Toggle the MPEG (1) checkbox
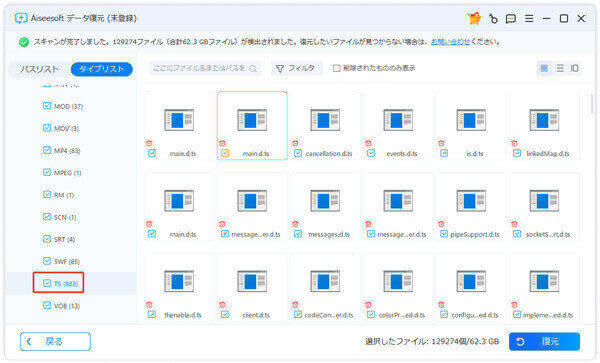 [x=47, y=172]
